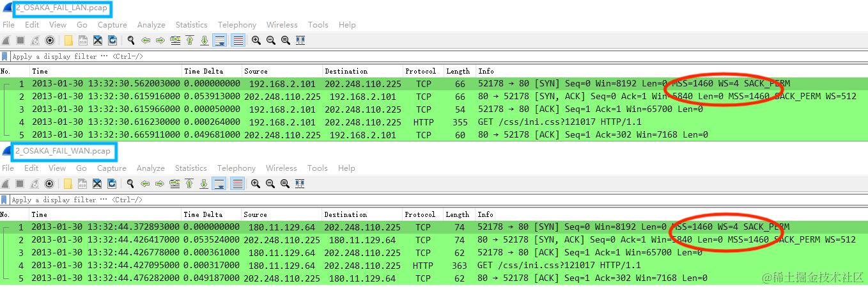
Task: Select SYN packet from 192.168.2.101
Action: point(434,83)
